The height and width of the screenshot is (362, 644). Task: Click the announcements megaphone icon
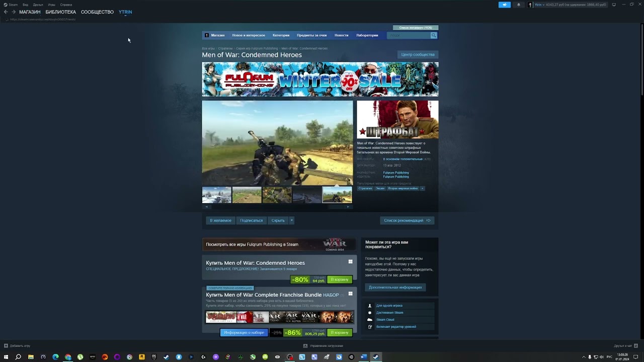point(505,5)
